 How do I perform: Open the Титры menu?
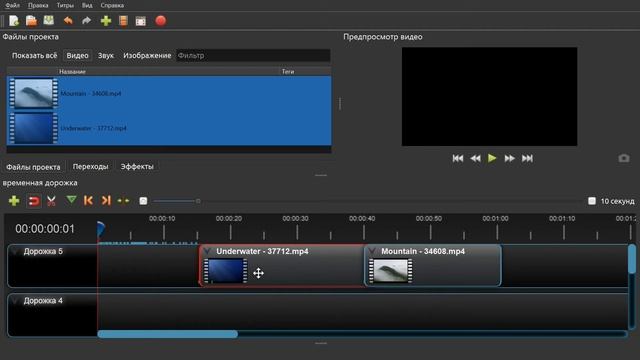click(65, 5)
